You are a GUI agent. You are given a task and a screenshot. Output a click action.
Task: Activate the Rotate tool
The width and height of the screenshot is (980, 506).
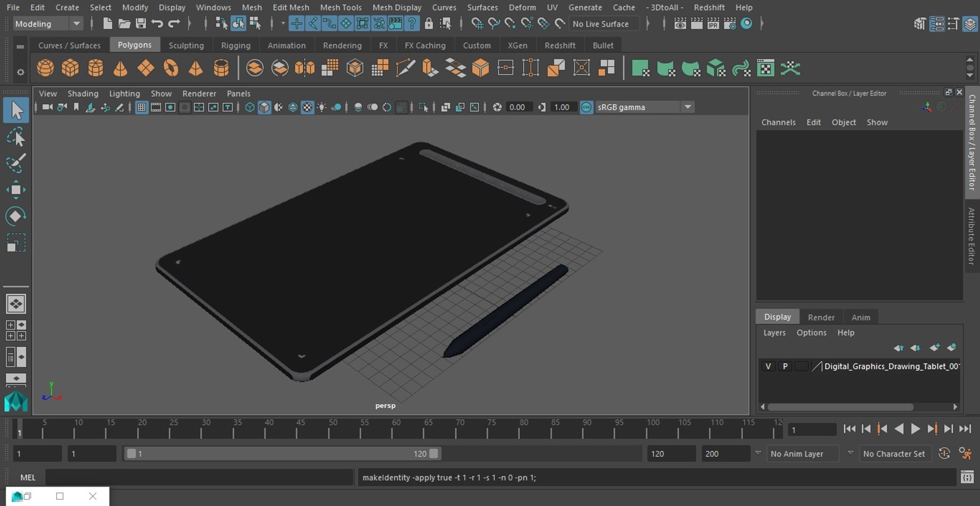pyautogui.click(x=16, y=216)
